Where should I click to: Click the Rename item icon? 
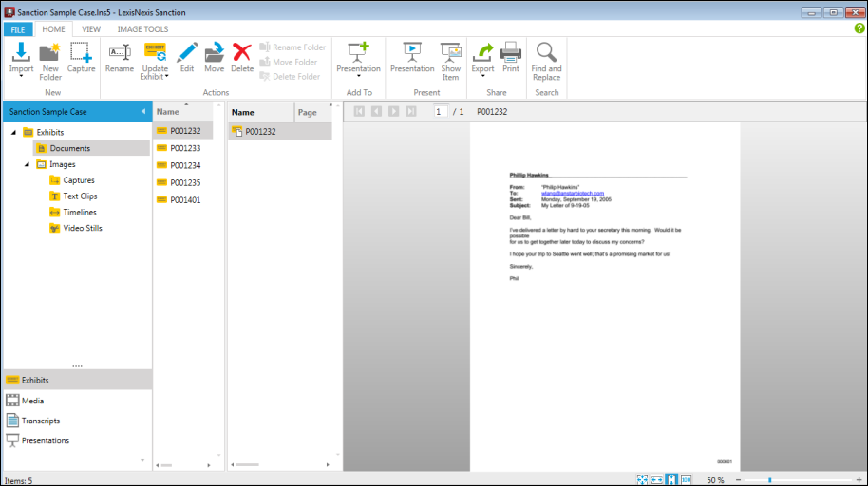120,52
